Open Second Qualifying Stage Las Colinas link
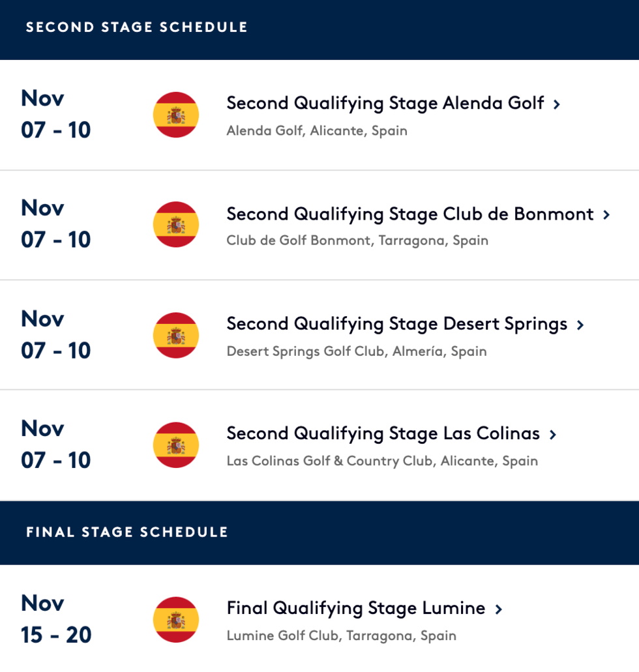Screen dimensions: 639x672 383,433
